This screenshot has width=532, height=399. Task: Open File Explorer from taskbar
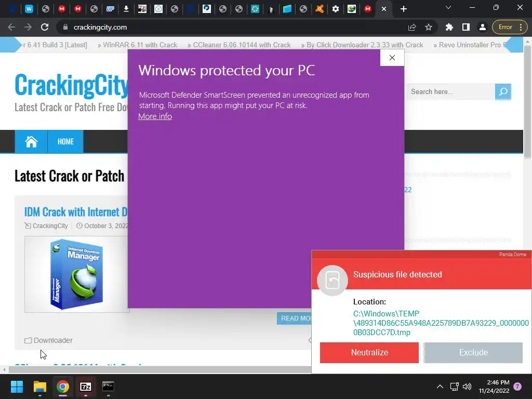39,387
